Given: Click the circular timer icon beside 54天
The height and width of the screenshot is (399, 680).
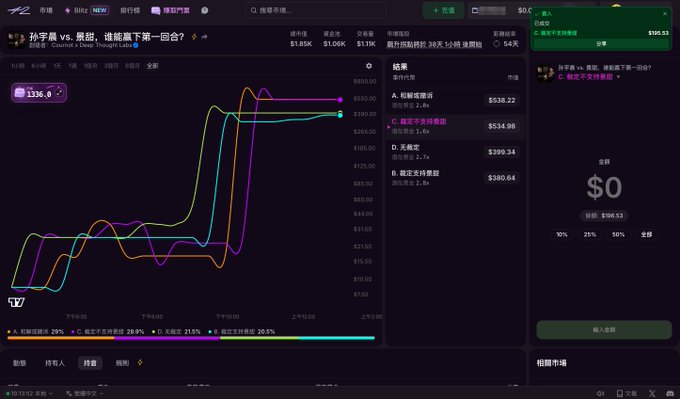Looking at the screenshot, I should click(x=497, y=44).
